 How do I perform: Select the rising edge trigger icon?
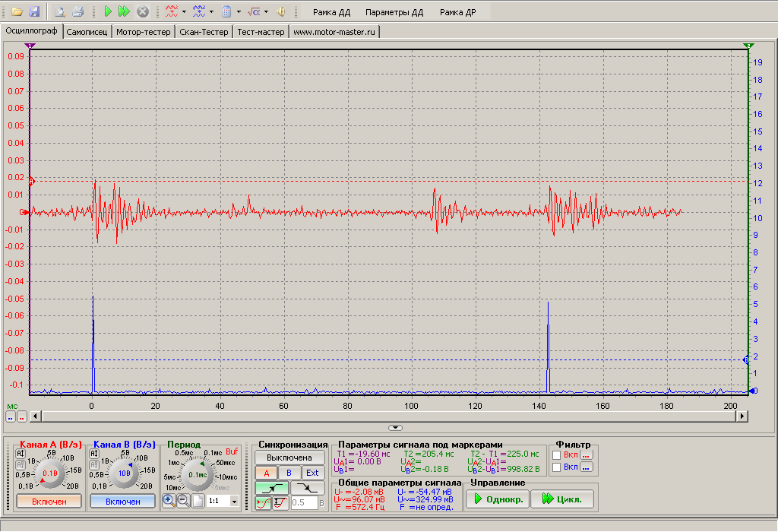[x=273, y=488]
